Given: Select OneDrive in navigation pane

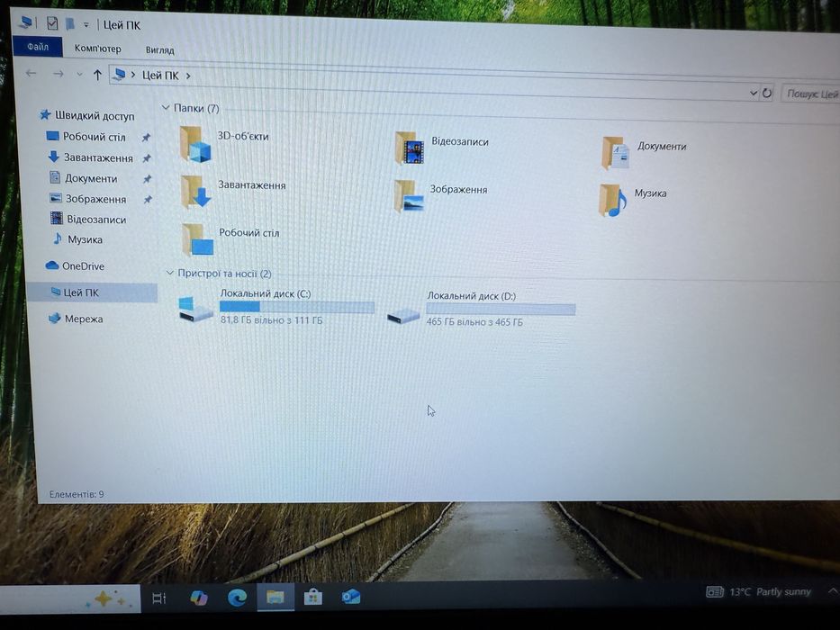Looking at the screenshot, I should click(x=75, y=265).
